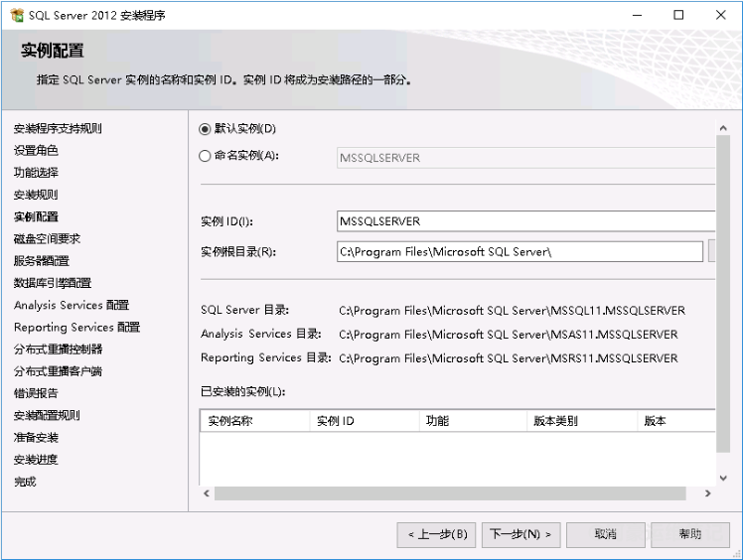Click the 实例名称 column header
This screenshot has height=560, width=743.
click(254, 421)
